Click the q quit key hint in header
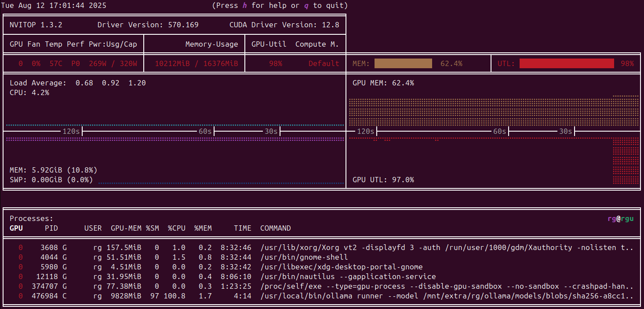The width and height of the screenshot is (644, 309). pos(306,5)
